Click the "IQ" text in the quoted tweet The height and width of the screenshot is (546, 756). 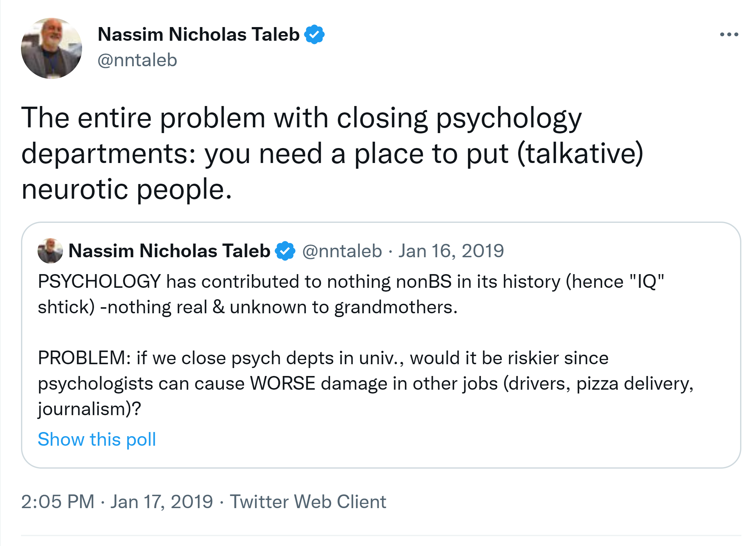[646, 281]
